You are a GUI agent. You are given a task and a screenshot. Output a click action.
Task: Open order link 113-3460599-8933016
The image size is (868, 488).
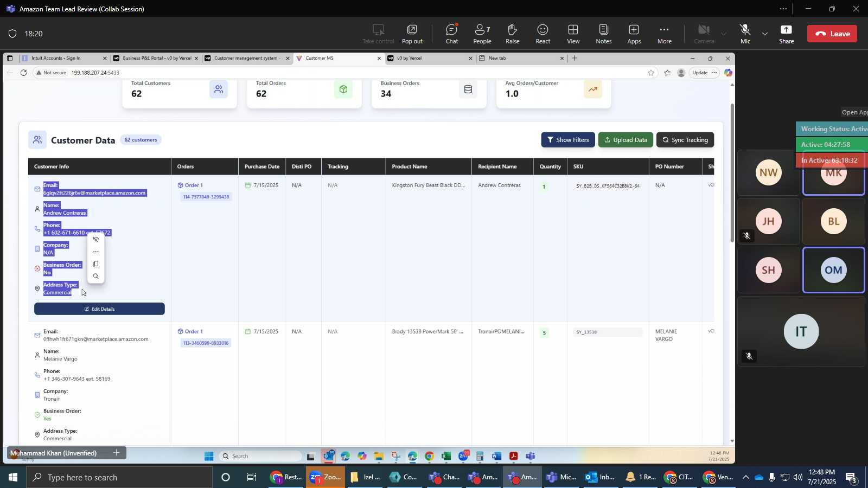pos(206,343)
